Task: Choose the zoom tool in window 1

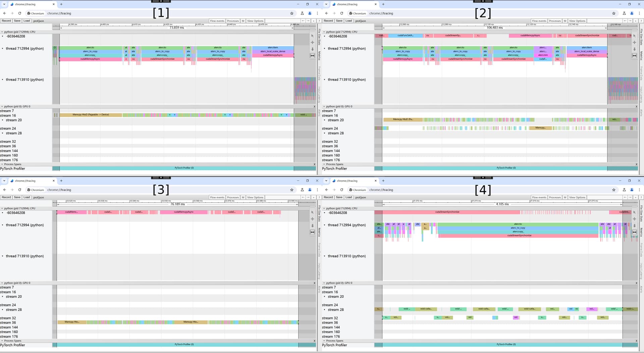Action: coord(312,49)
